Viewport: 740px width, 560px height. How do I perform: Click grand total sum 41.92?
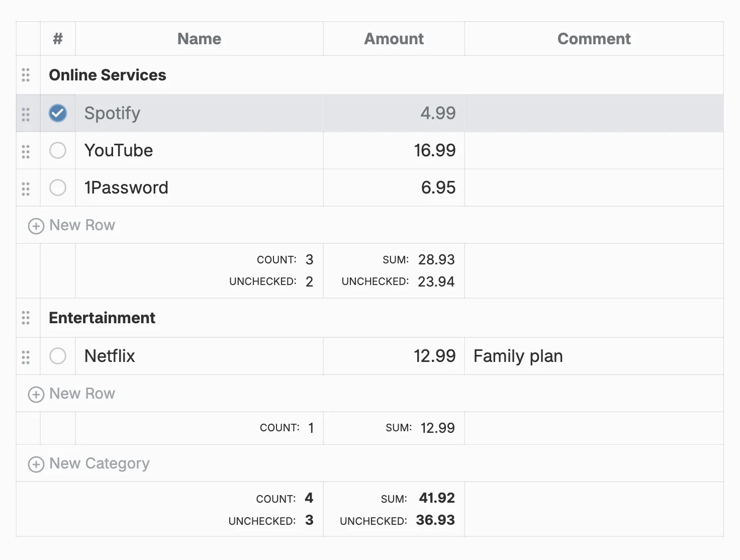(437, 498)
